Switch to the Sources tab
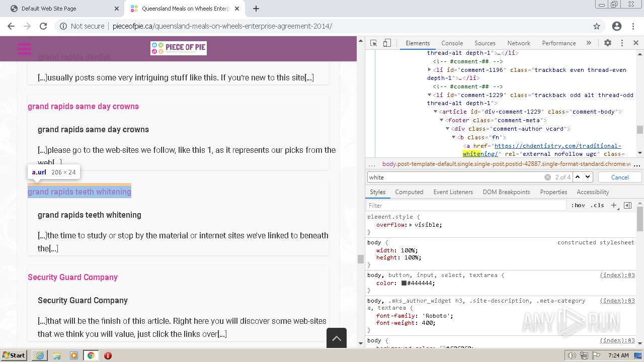This screenshot has width=644, height=362. click(485, 43)
